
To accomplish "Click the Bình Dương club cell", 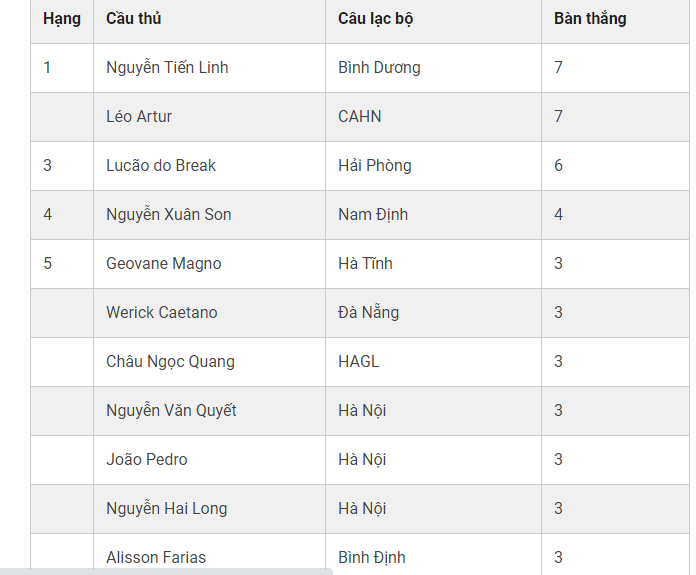I will coord(379,68).
